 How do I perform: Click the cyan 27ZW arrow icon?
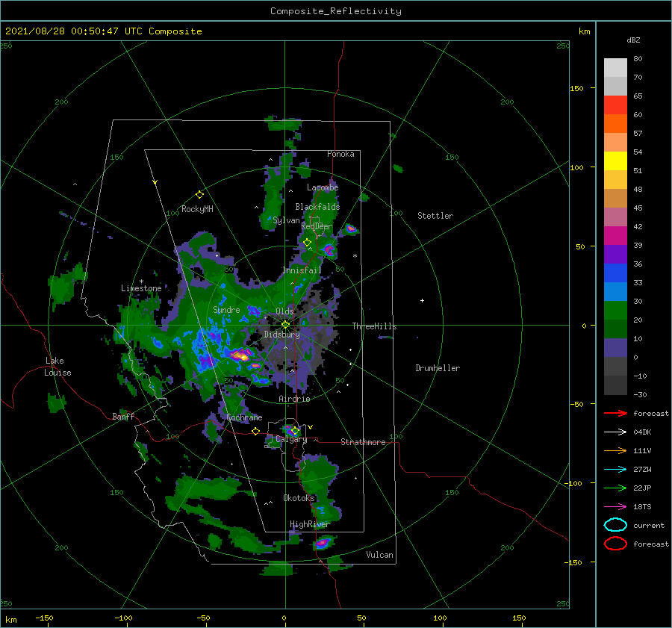pyautogui.click(x=615, y=470)
